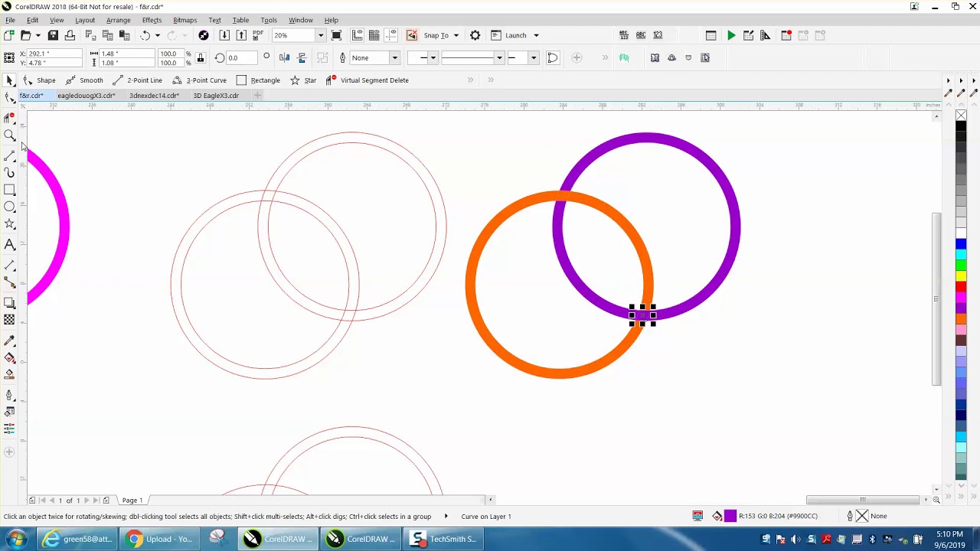Switch to 3D EagleX3.cdr tab
Screen dimensions: 980x551
216,96
